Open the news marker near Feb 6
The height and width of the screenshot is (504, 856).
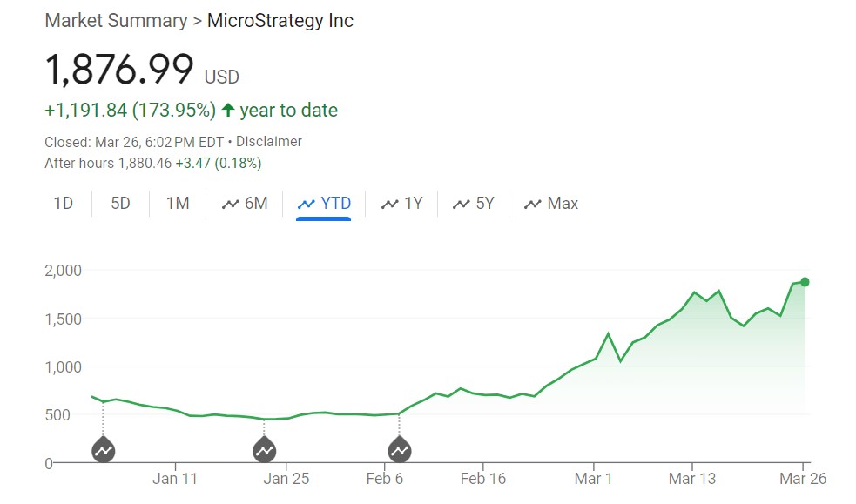399,450
